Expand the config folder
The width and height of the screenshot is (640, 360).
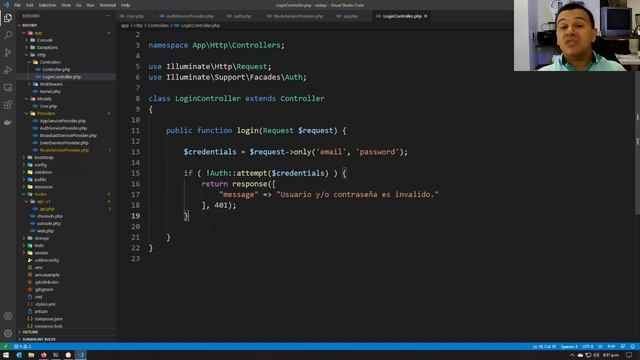(x=40, y=165)
